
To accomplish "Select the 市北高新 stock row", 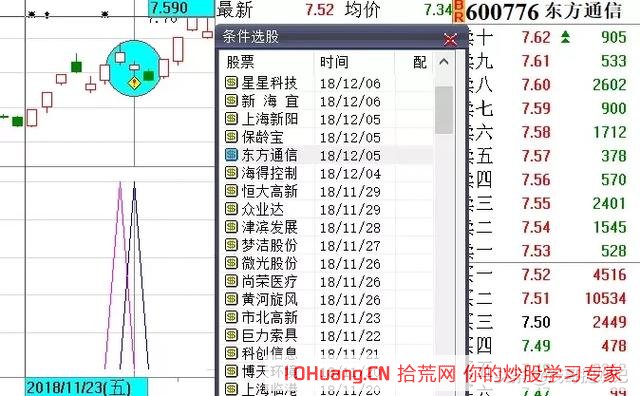I will click(x=327, y=317).
